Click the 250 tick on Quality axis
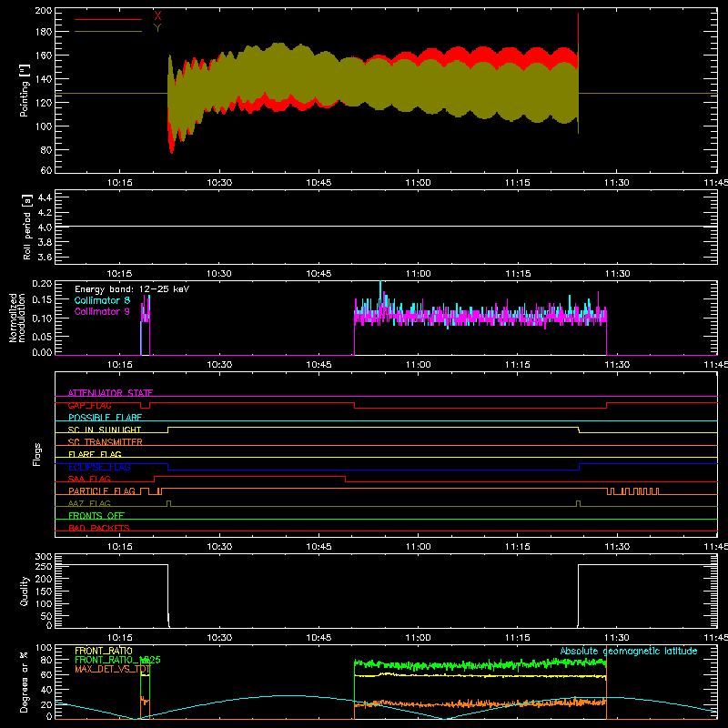728x728 pixels. click(x=44, y=567)
